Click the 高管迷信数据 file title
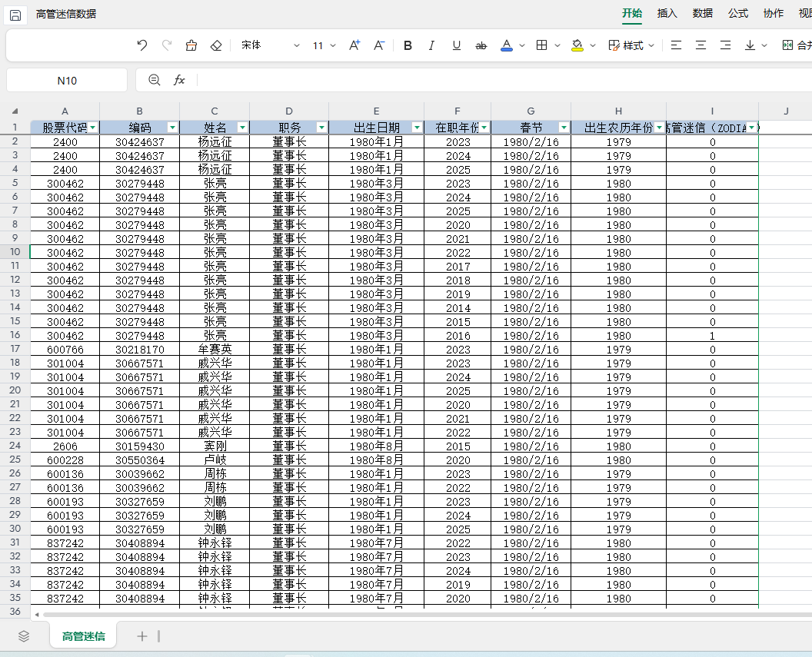 tap(66, 14)
